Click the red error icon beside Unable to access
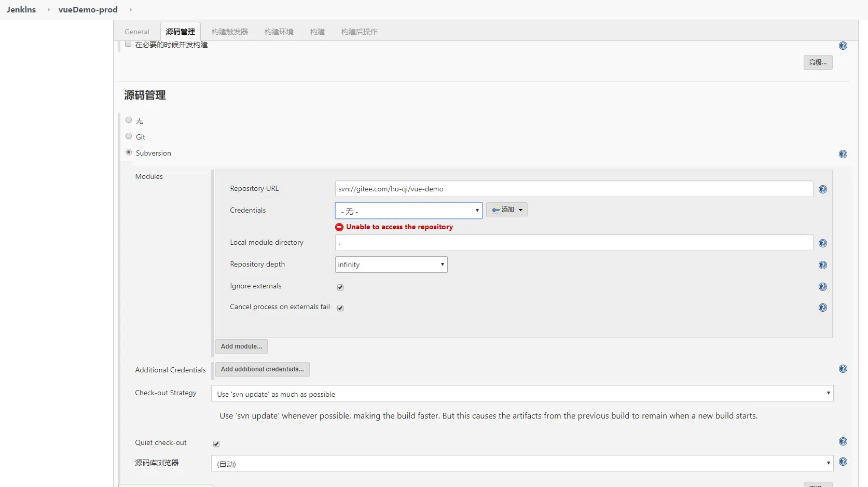 click(x=339, y=227)
